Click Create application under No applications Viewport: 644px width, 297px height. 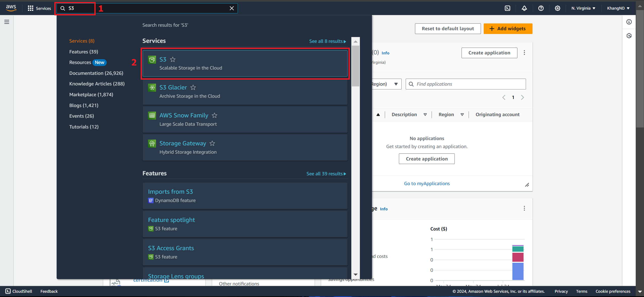coord(427,159)
